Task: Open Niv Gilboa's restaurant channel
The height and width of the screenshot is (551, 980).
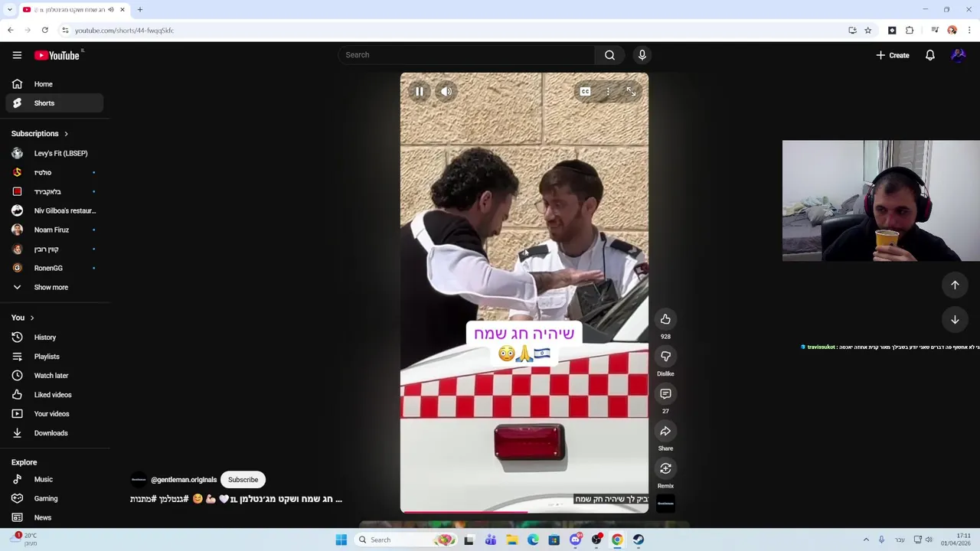Action: pyautogui.click(x=54, y=210)
